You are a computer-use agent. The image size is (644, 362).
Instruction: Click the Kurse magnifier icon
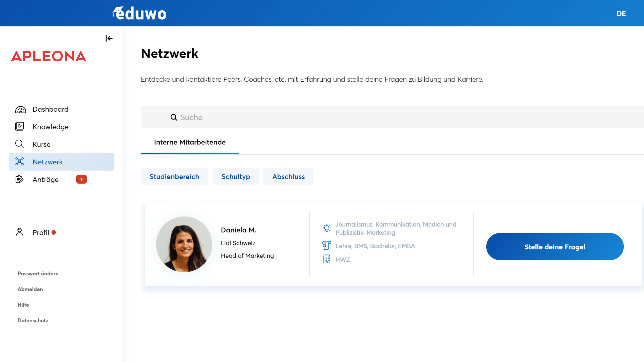19,144
